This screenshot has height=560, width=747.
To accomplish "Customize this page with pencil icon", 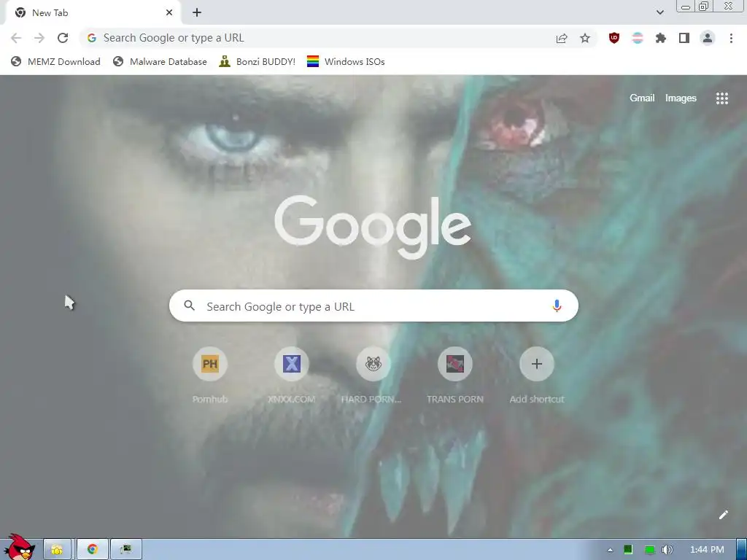I will (723, 514).
